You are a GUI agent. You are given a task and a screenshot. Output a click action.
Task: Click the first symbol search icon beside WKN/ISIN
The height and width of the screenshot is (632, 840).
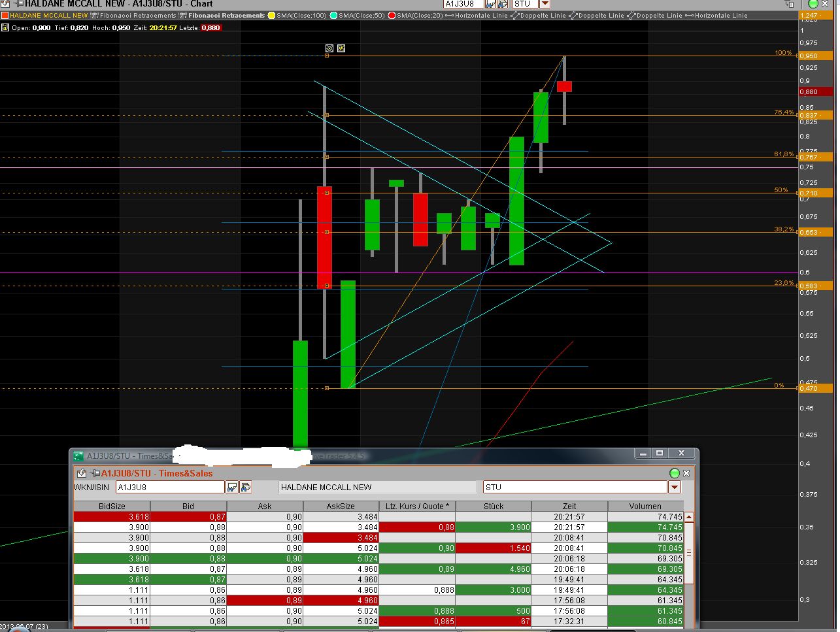click(x=231, y=487)
